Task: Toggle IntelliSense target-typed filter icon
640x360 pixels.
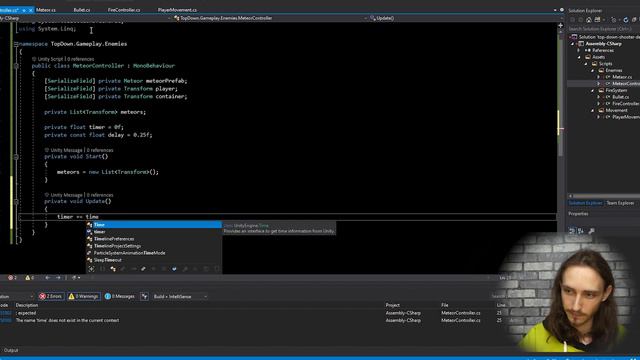Action: pyautogui.click(x=91, y=269)
